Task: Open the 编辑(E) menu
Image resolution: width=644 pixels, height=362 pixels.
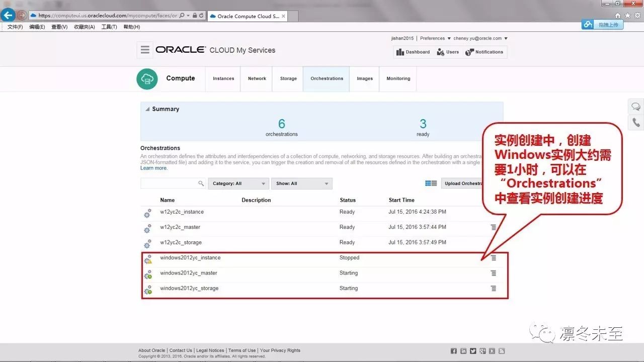Action: pyautogui.click(x=37, y=27)
